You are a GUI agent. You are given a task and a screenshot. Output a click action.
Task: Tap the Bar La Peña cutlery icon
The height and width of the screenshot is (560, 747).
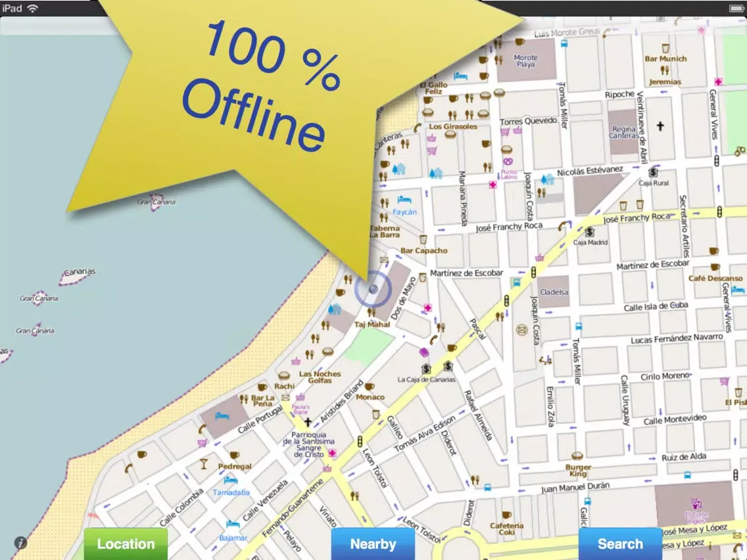pyautogui.click(x=243, y=398)
